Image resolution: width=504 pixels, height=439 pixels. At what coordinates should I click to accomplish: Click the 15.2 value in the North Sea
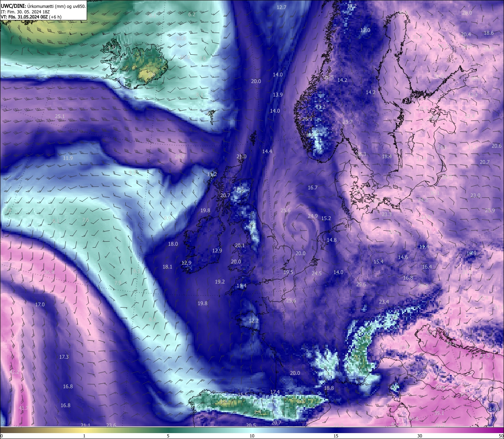click(326, 219)
